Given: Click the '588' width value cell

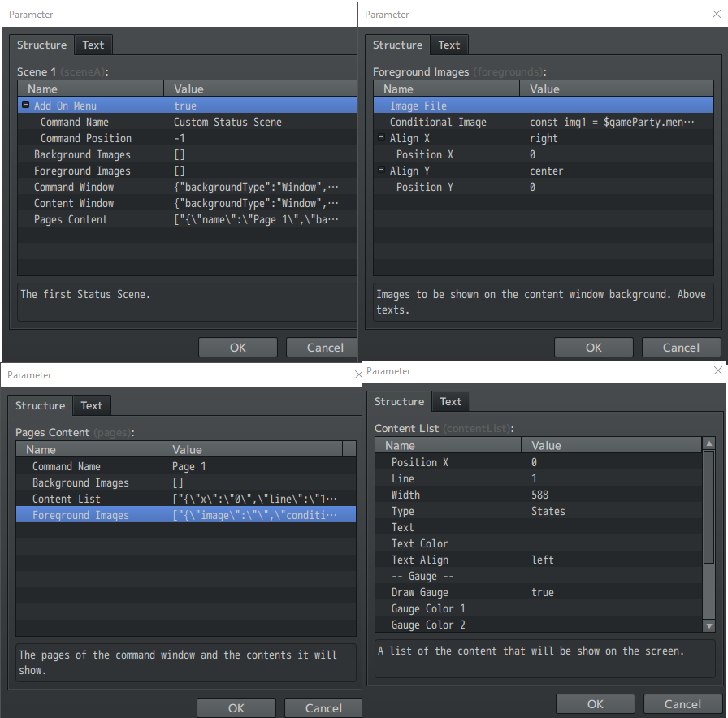Looking at the screenshot, I should [613, 495].
